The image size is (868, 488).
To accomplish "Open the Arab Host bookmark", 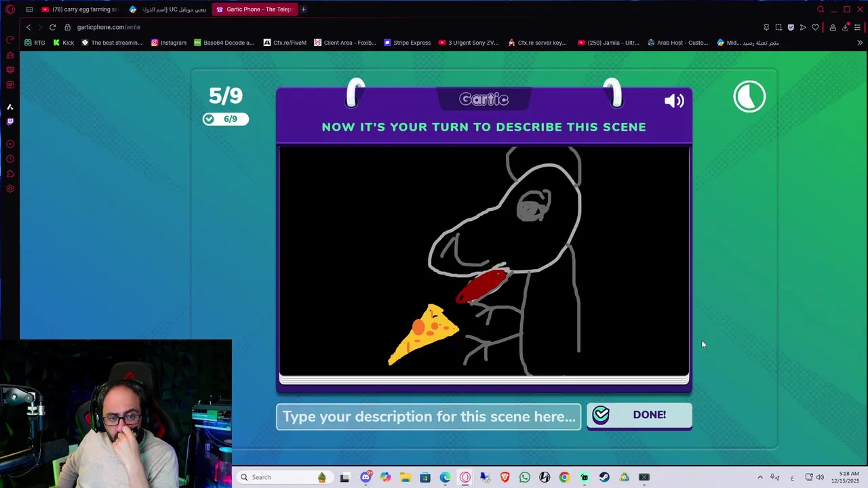I will [x=677, y=43].
